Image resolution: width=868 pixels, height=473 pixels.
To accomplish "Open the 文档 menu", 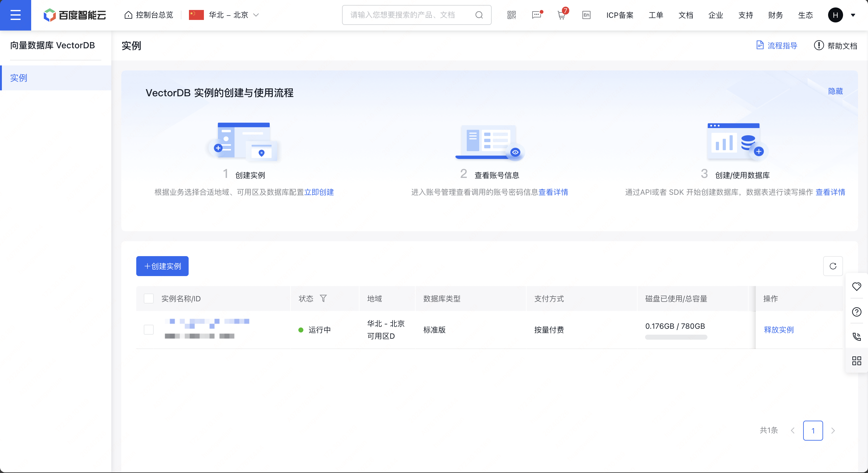I will click(x=686, y=15).
